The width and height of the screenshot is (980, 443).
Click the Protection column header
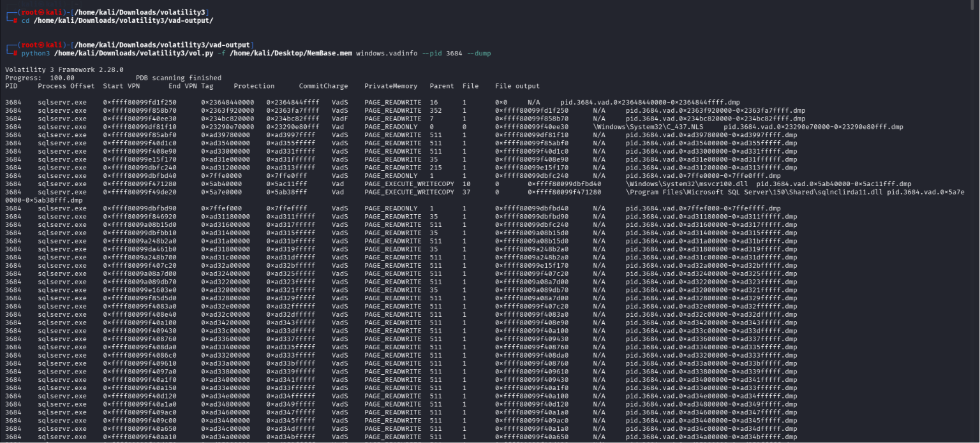point(254,86)
